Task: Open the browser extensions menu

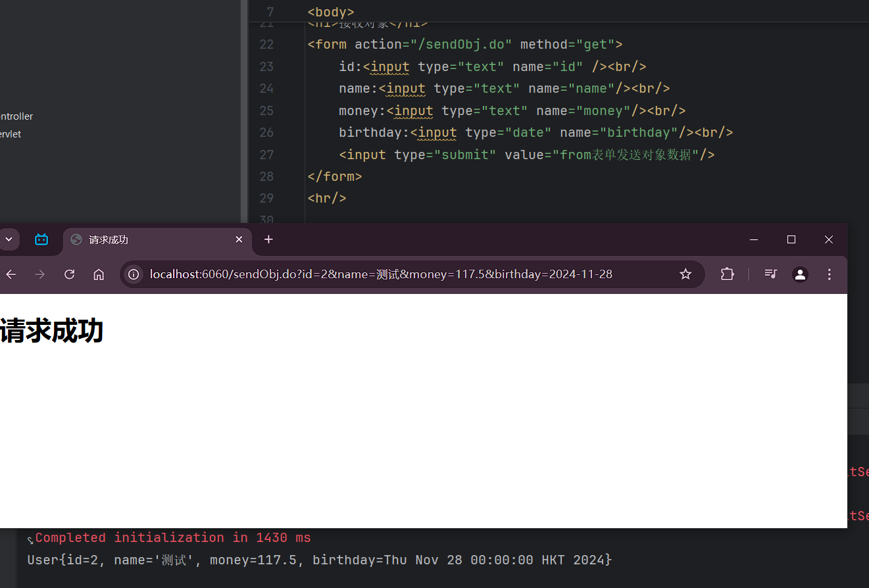Action: coord(727,274)
